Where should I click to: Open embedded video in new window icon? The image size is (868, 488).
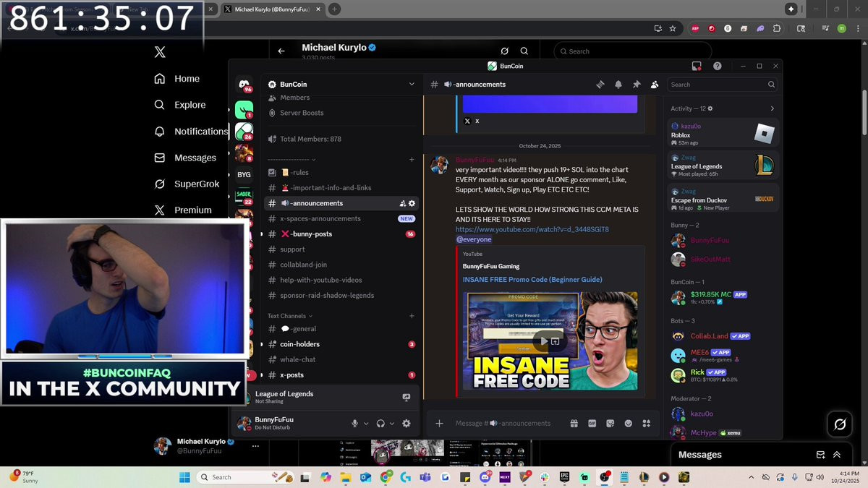(x=556, y=341)
